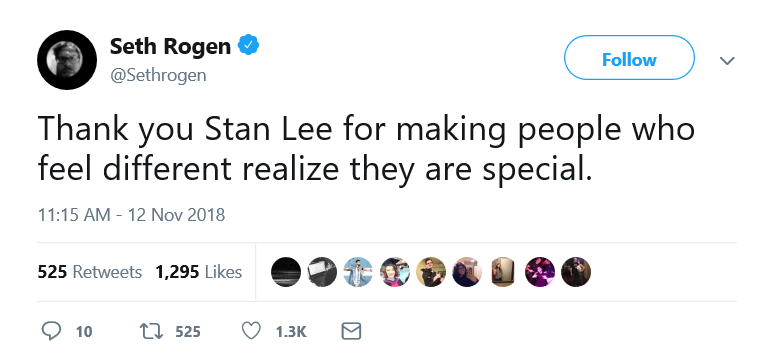The height and width of the screenshot is (363, 779).
Task: Open fifth liker avatar with yellow background
Action: coord(431,272)
